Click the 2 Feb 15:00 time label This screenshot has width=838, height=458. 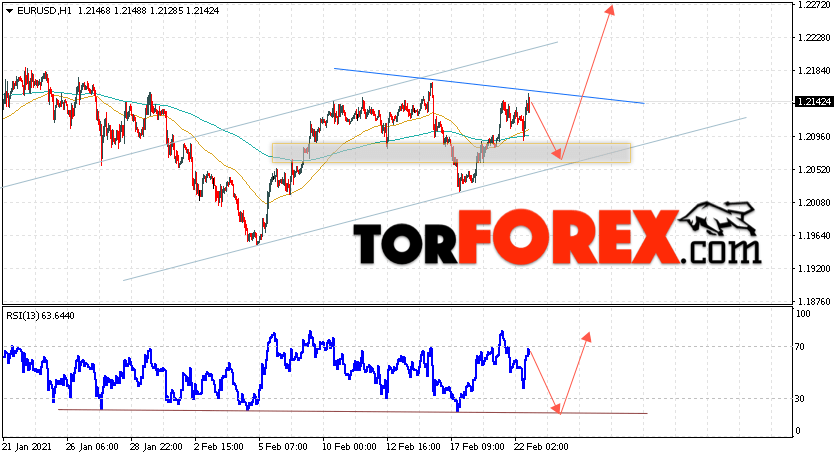pyautogui.click(x=219, y=447)
